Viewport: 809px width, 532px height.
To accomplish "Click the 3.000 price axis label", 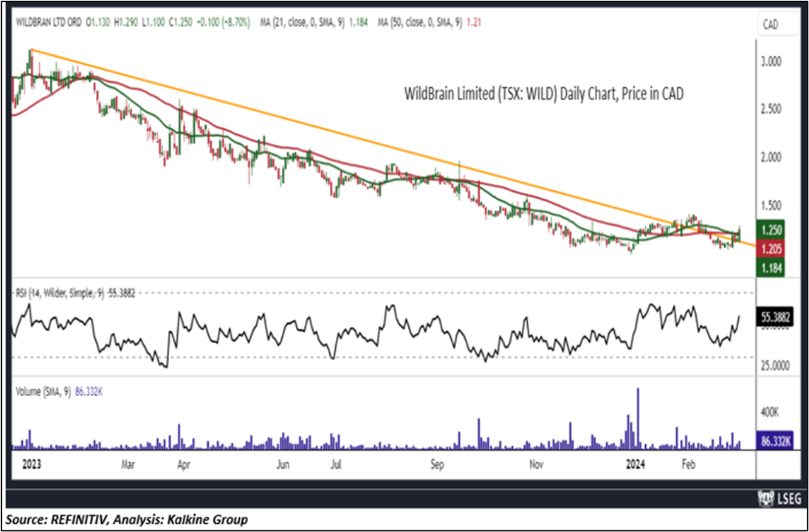I will click(771, 61).
